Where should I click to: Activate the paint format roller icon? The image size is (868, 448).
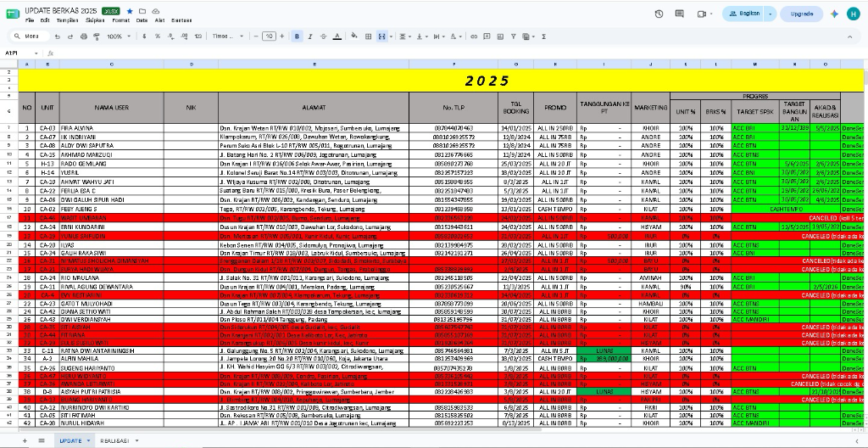click(97, 36)
